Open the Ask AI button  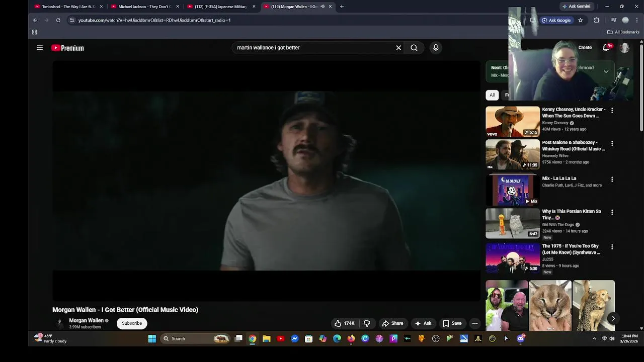click(x=423, y=323)
